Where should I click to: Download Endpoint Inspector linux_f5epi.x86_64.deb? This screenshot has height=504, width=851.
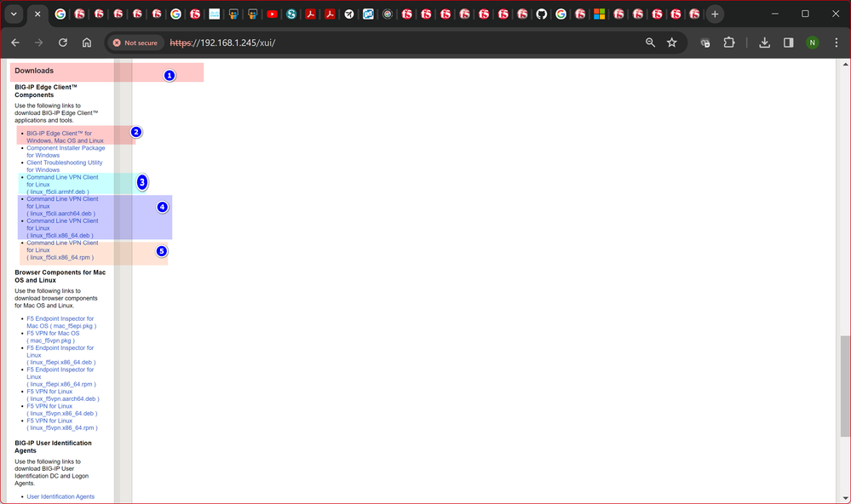(x=60, y=355)
